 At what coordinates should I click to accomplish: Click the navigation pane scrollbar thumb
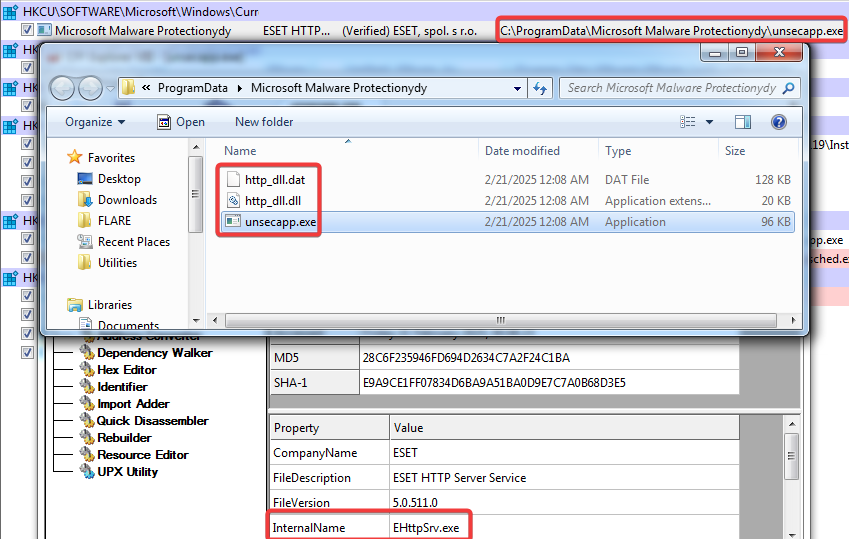click(195, 193)
